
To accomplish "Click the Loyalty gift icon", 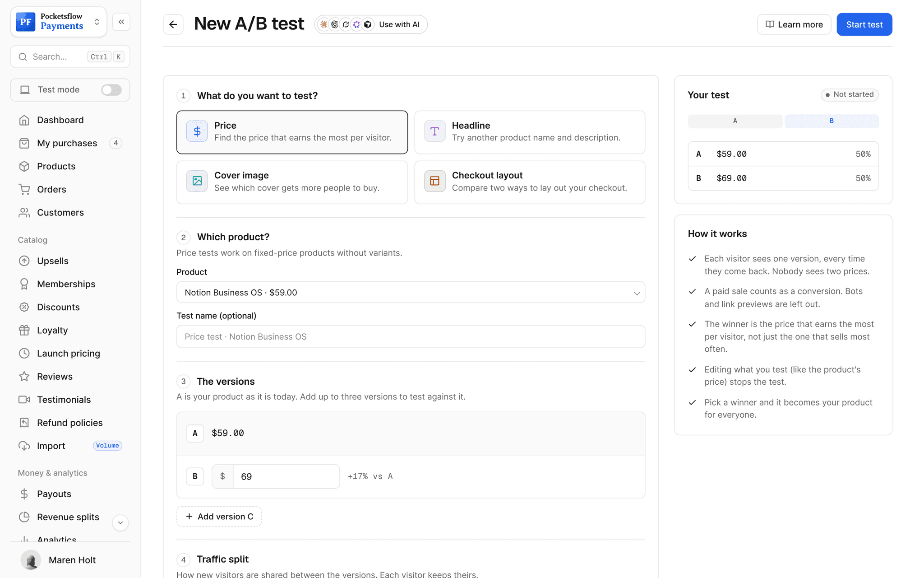I will pos(24,330).
